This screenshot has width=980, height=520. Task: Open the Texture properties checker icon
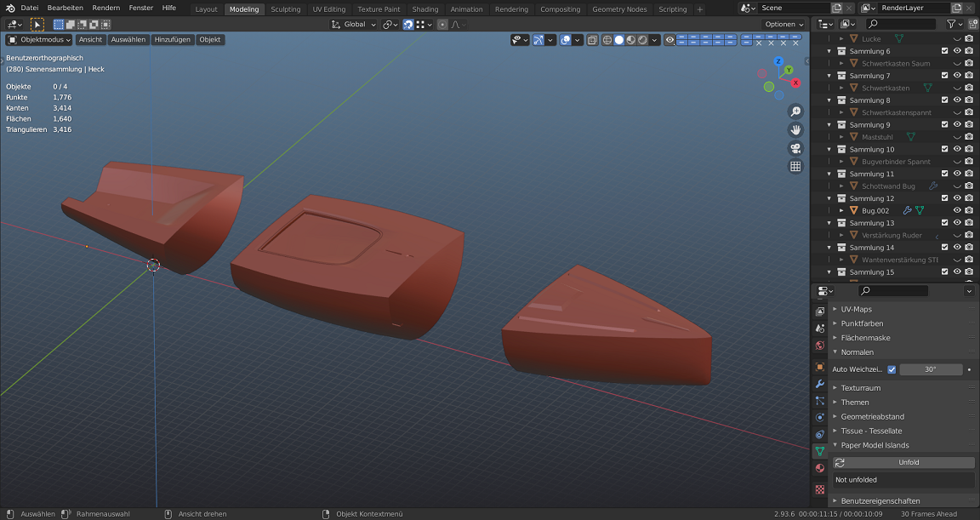(x=820, y=489)
